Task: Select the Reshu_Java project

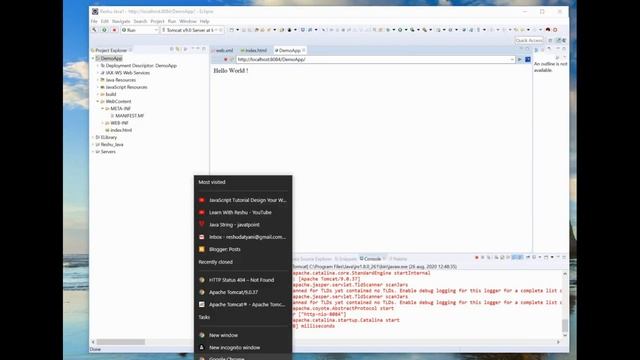Action: (x=112, y=144)
